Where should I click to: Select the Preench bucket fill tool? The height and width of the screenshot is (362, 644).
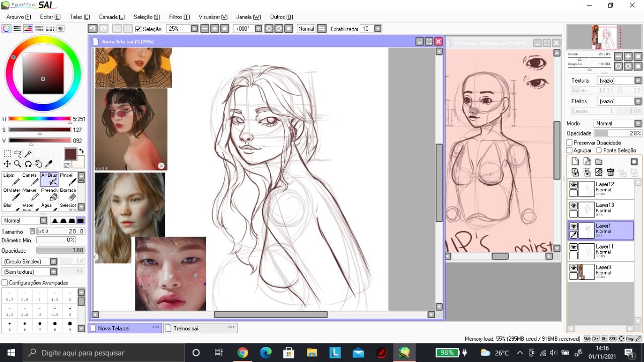[x=49, y=194]
